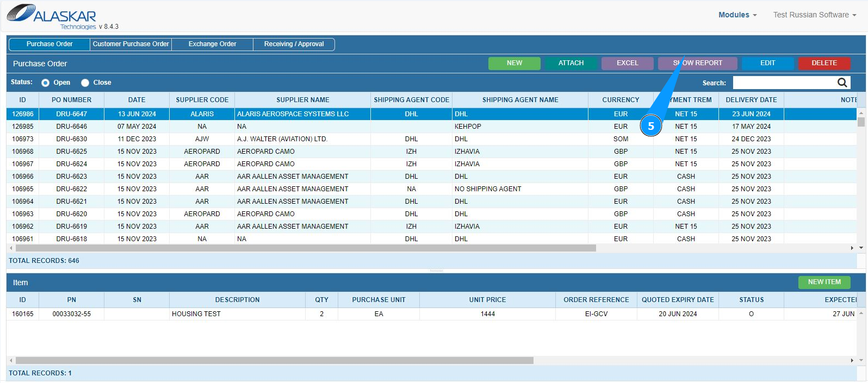Focus the Search input field
Screen dimensions: 868x383
tap(783, 83)
